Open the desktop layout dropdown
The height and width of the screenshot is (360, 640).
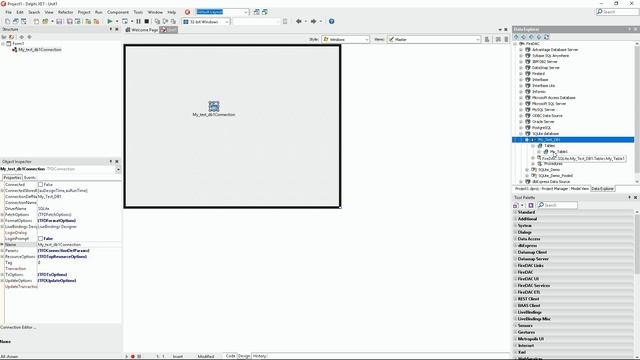coord(246,12)
